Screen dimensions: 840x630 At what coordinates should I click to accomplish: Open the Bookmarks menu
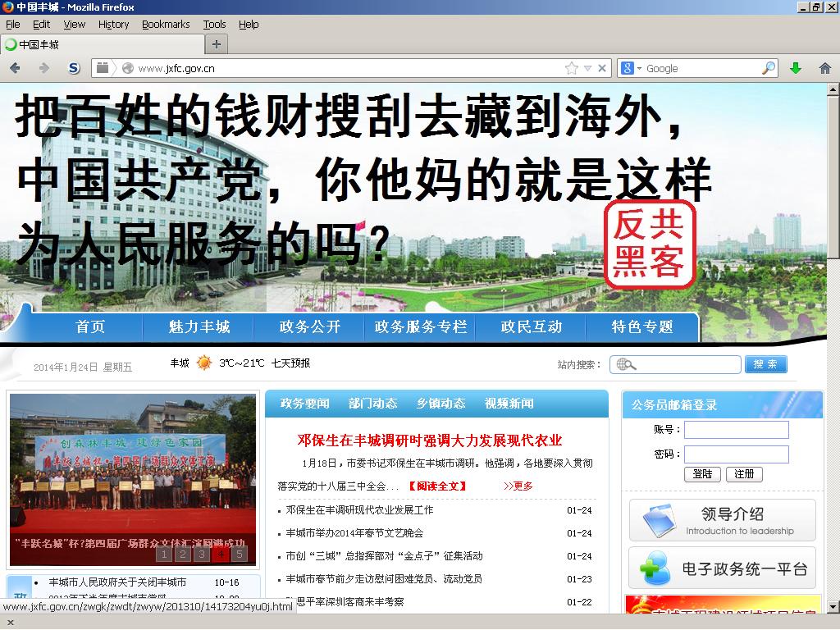coord(165,25)
